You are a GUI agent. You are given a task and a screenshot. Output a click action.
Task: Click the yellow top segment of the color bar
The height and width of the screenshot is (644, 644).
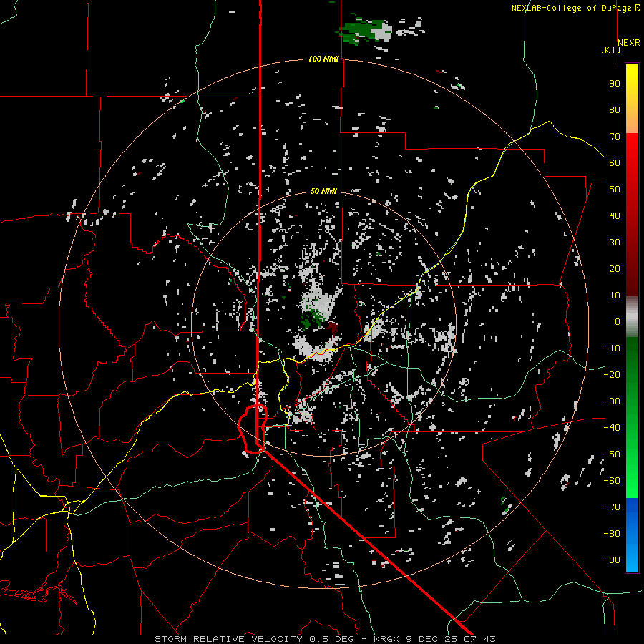(x=632, y=99)
